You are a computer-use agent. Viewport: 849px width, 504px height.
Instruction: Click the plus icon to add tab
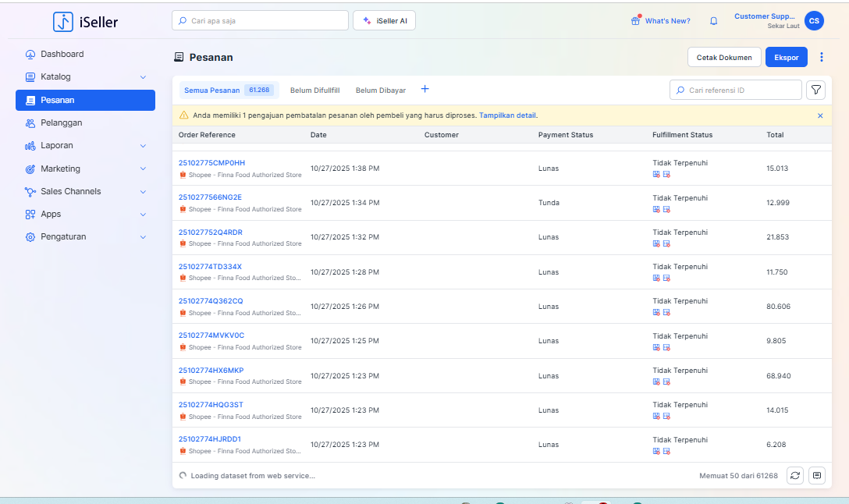[x=424, y=89]
